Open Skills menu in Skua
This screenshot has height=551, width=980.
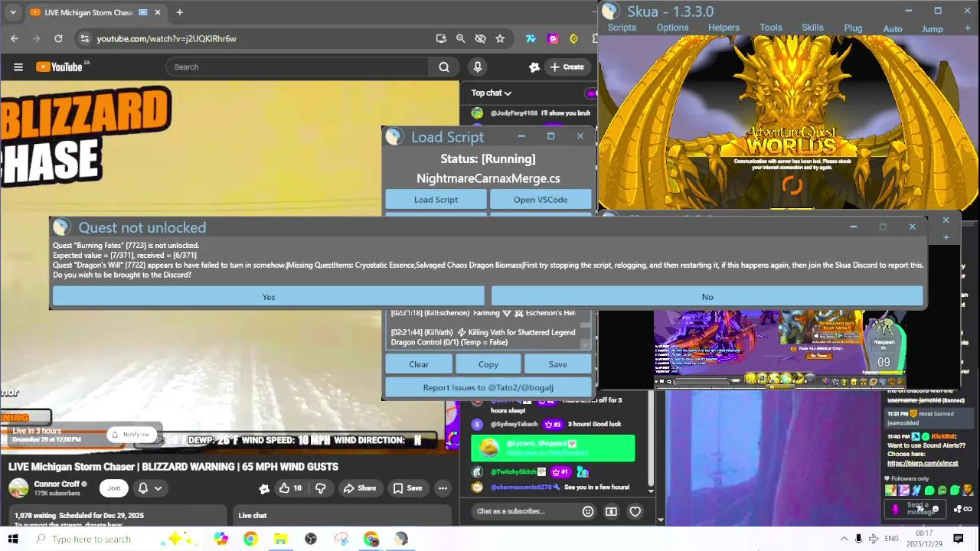pos(812,28)
